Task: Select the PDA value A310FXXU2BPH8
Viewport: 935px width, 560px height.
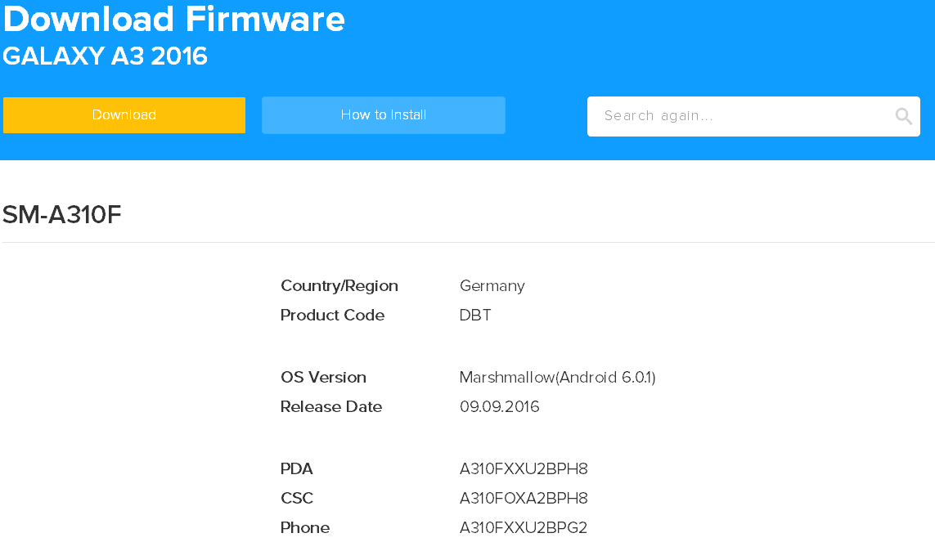Action: [x=524, y=469]
